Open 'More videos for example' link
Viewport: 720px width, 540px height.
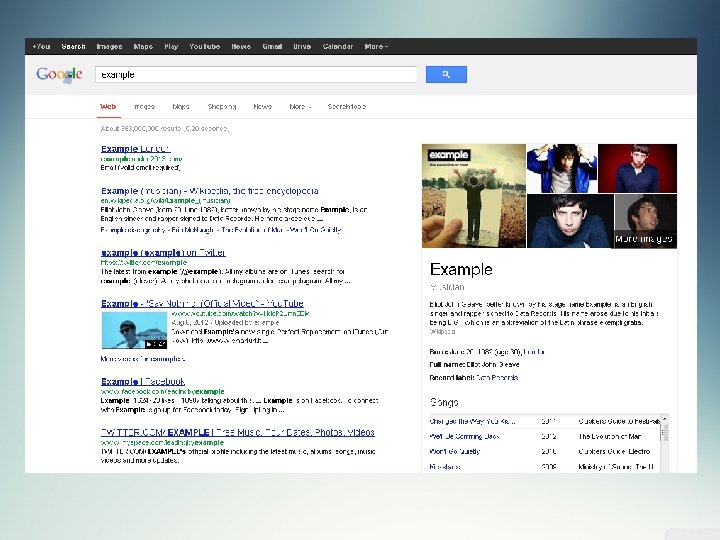click(x=143, y=359)
